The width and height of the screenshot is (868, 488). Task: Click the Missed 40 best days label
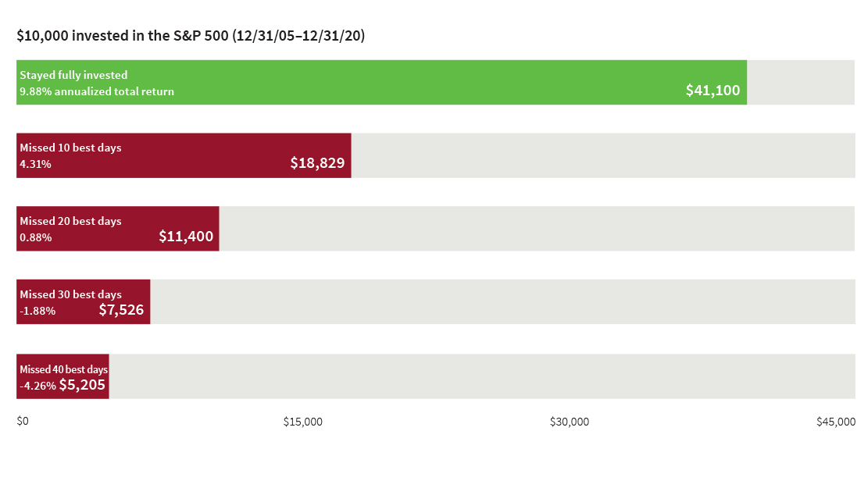pos(63,369)
